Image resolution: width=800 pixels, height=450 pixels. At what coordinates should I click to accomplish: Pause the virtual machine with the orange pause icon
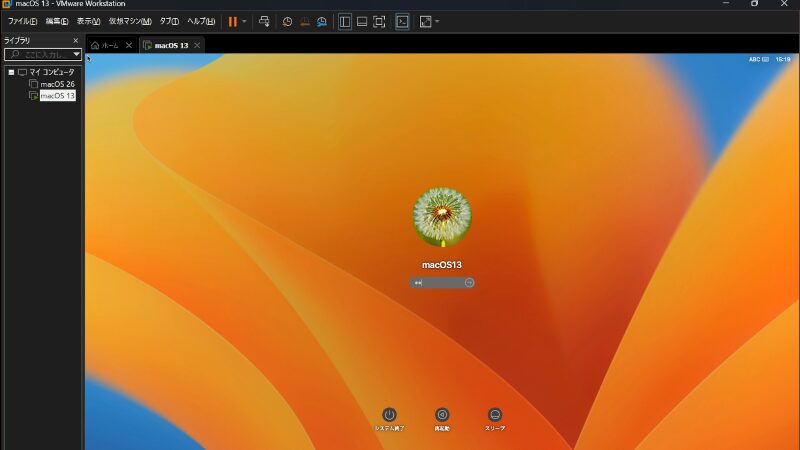233,21
